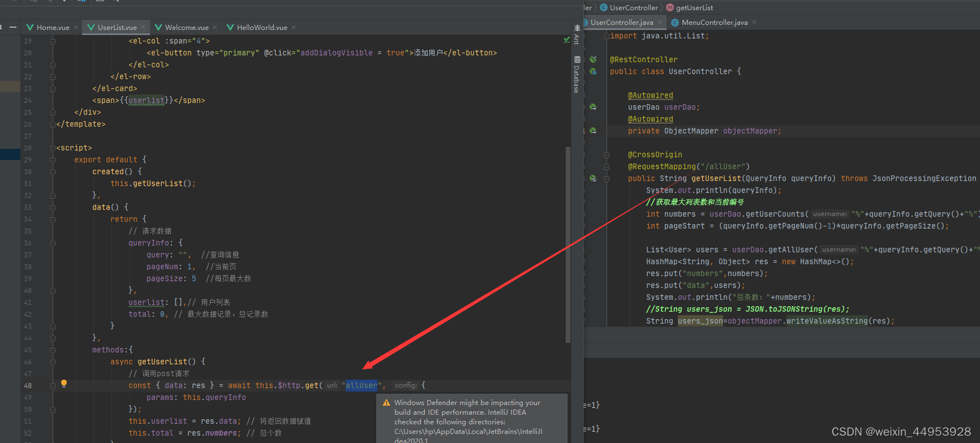Click getUserList in the breadcrumb bar

click(690, 7)
